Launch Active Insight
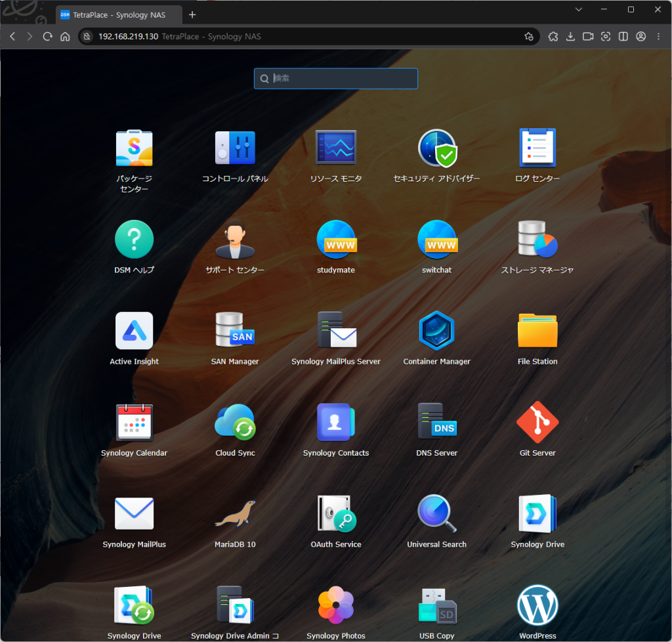 coord(134,331)
